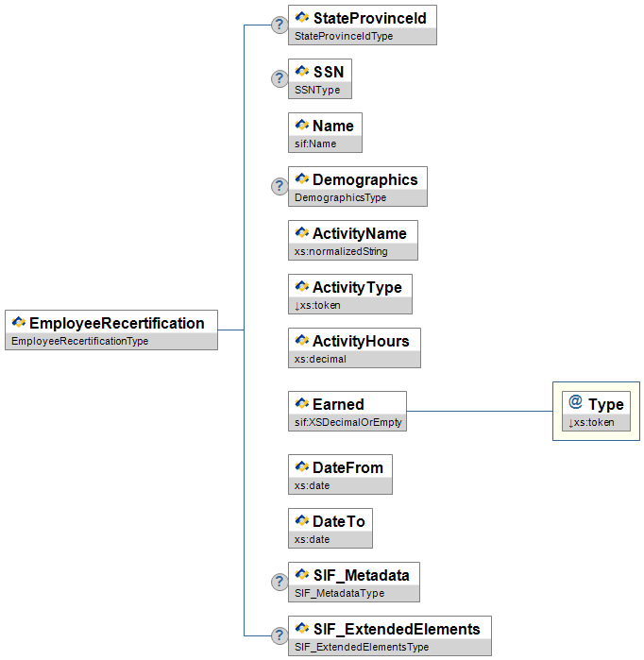Open the sif:XSDecimalOrEmpty type label
Screen dimensions: 644x660
coord(347,423)
